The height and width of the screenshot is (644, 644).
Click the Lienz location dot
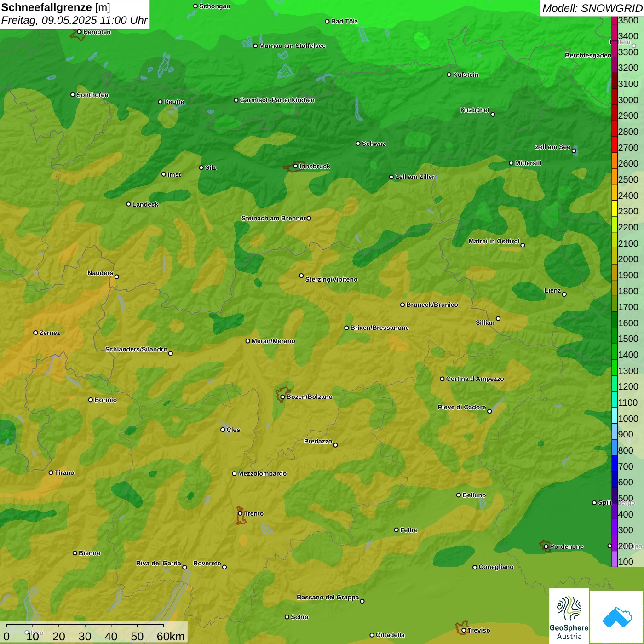click(564, 294)
